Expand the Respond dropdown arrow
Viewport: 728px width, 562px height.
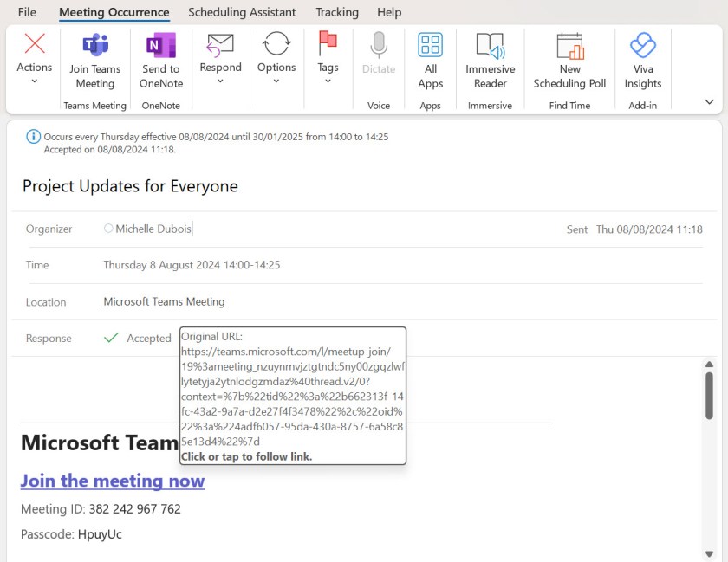(x=220, y=81)
